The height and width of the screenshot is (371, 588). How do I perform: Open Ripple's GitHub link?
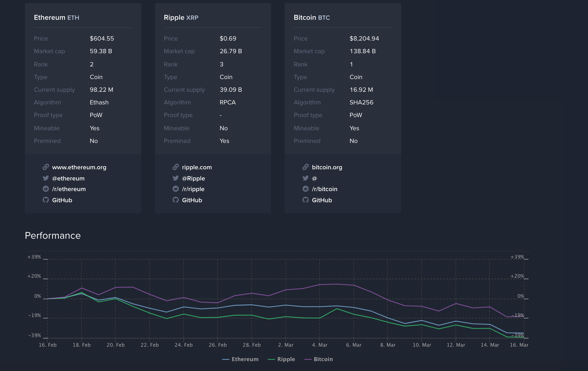[192, 200]
